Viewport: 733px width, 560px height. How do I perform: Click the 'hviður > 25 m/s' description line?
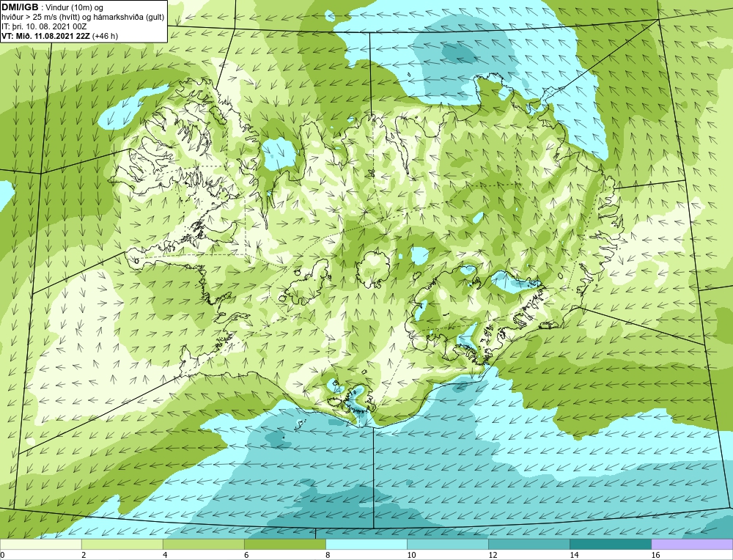(83, 18)
